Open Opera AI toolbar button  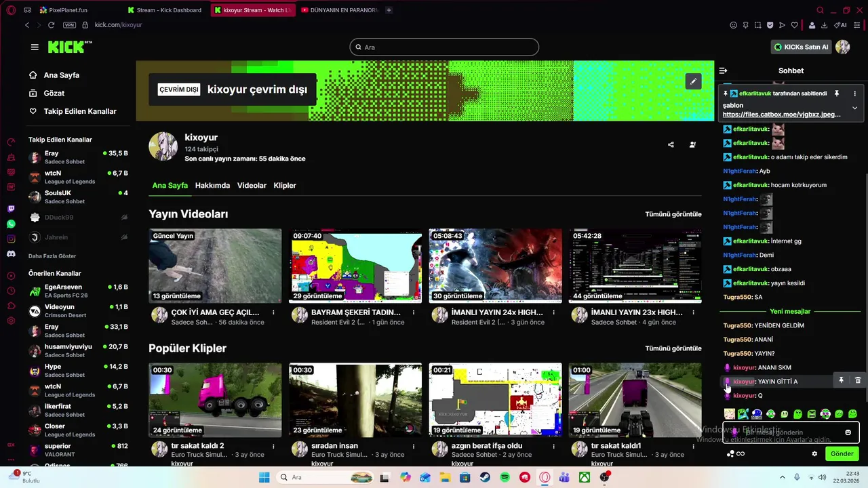coord(841,25)
